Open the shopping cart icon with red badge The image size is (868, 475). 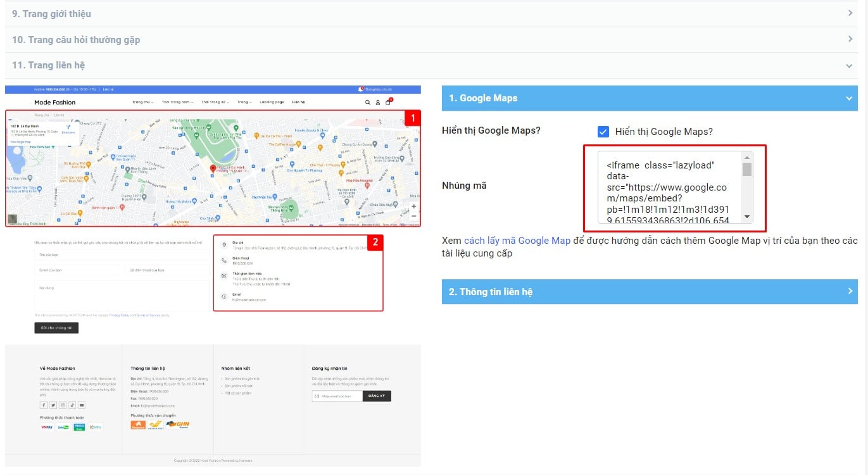(388, 102)
